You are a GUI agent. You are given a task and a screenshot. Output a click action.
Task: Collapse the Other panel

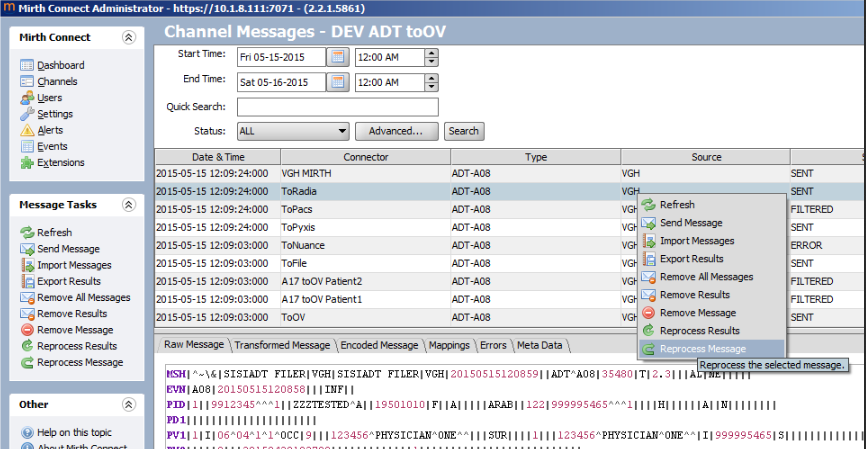pyautogui.click(x=129, y=405)
